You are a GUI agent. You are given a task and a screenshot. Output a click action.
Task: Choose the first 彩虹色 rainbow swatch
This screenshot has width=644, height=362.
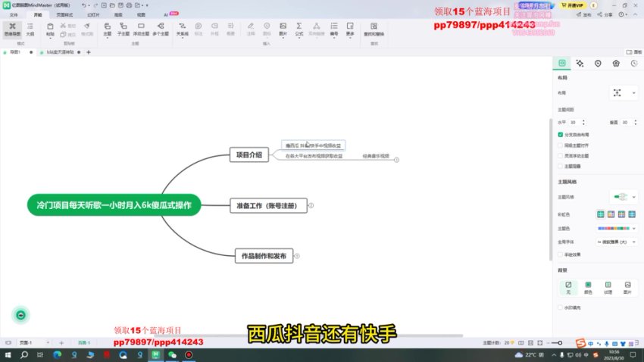600,214
